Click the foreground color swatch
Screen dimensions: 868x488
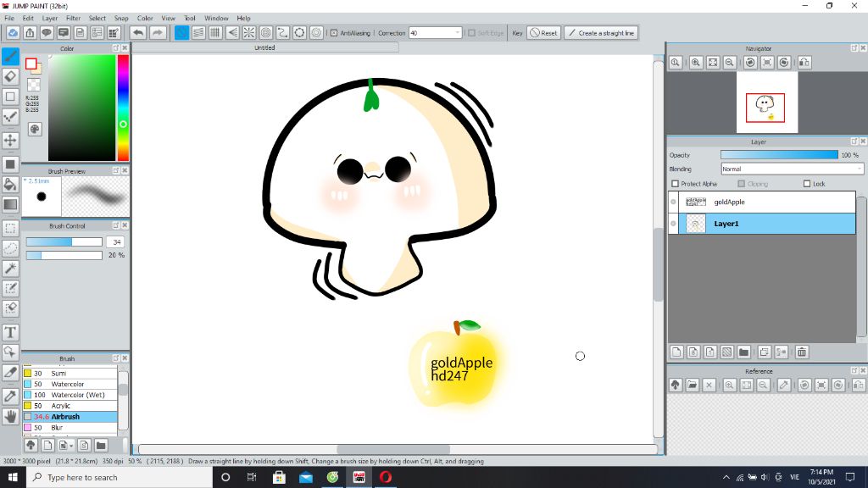31,64
